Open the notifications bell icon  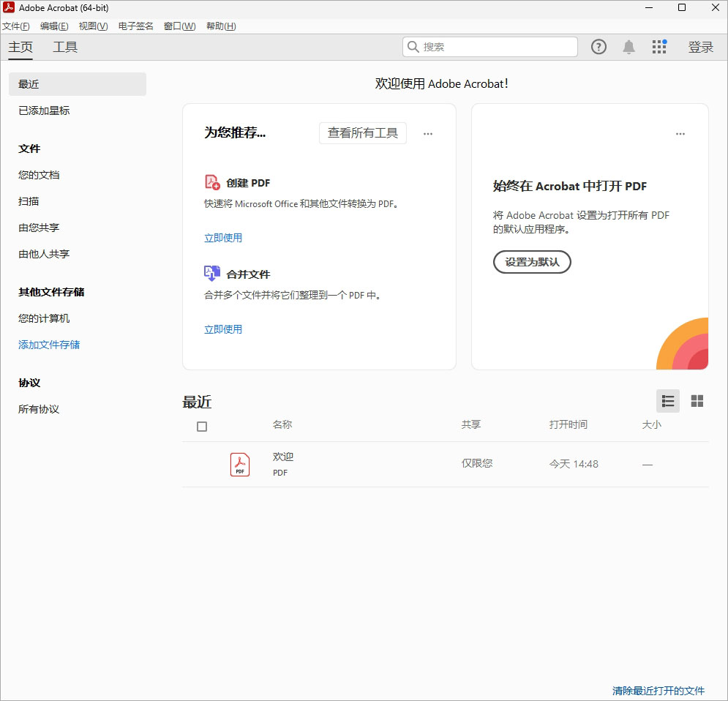[628, 46]
